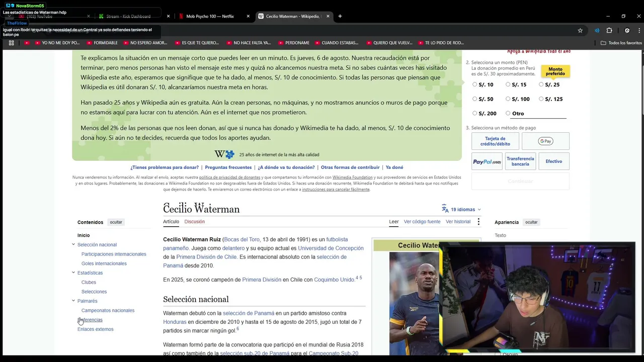Hide the Contenidos sidebar with ocultar
The height and width of the screenshot is (362, 644).
pyautogui.click(x=116, y=222)
